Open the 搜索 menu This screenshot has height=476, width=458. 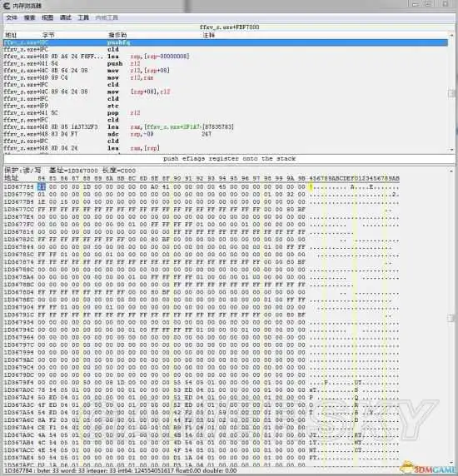click(29, 17)
